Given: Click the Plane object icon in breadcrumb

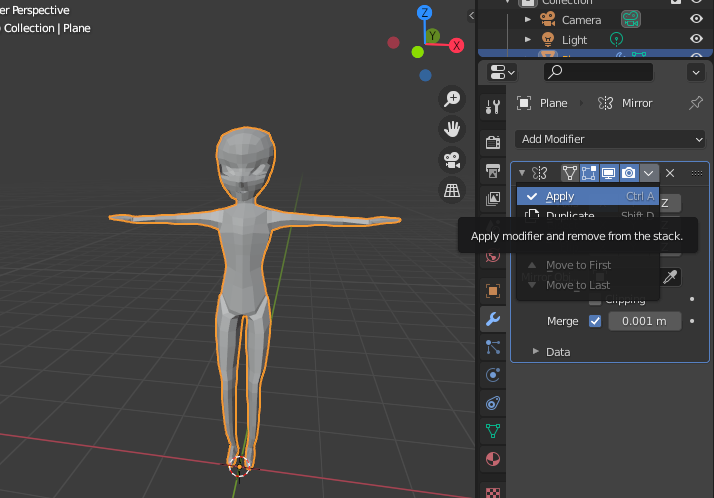Looking at the screenshot, I should [x=524, y=103].
